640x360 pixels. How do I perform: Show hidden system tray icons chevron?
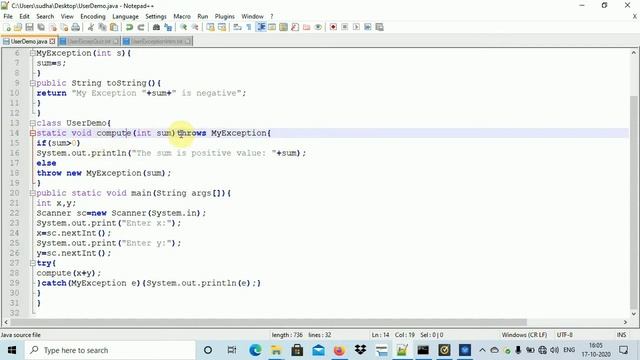482,350
